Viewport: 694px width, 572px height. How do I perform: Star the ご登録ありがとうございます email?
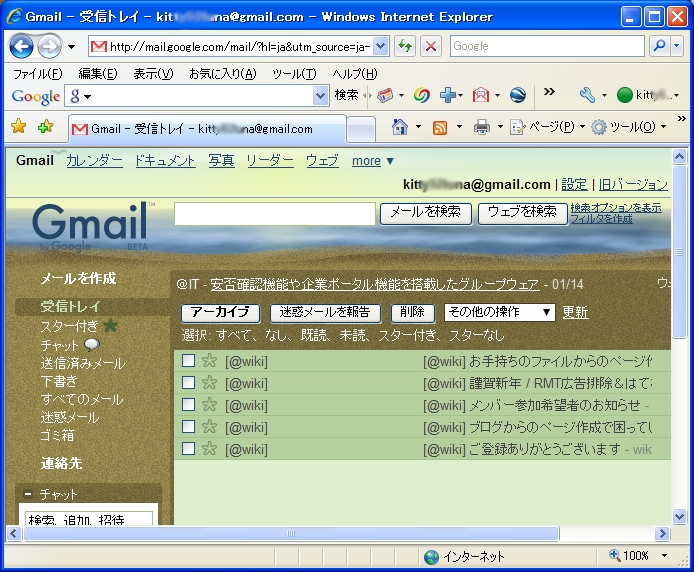209,448
